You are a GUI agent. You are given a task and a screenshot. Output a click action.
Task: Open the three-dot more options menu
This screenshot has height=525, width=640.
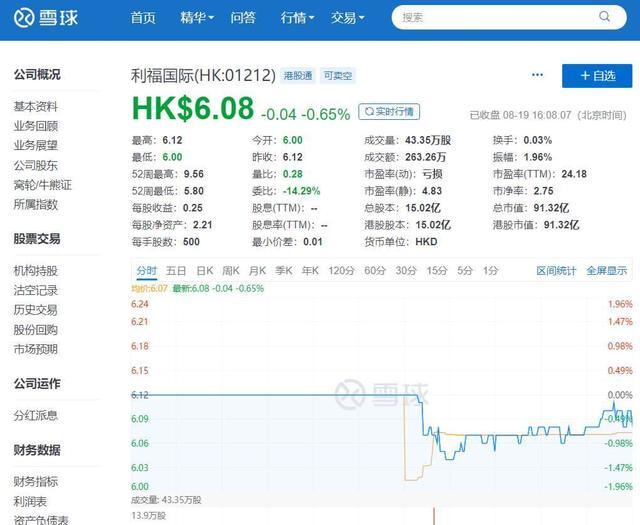[537, 75]
